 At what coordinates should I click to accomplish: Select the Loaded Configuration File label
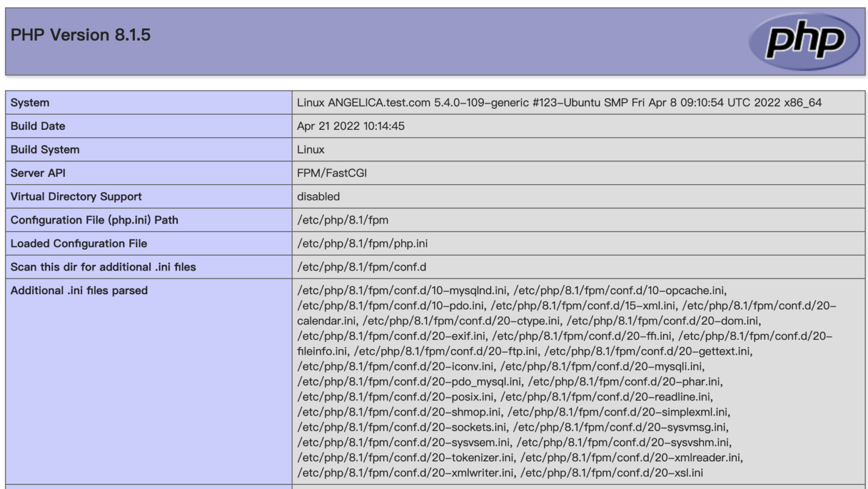pyautogui.click(x=79, y=243)
